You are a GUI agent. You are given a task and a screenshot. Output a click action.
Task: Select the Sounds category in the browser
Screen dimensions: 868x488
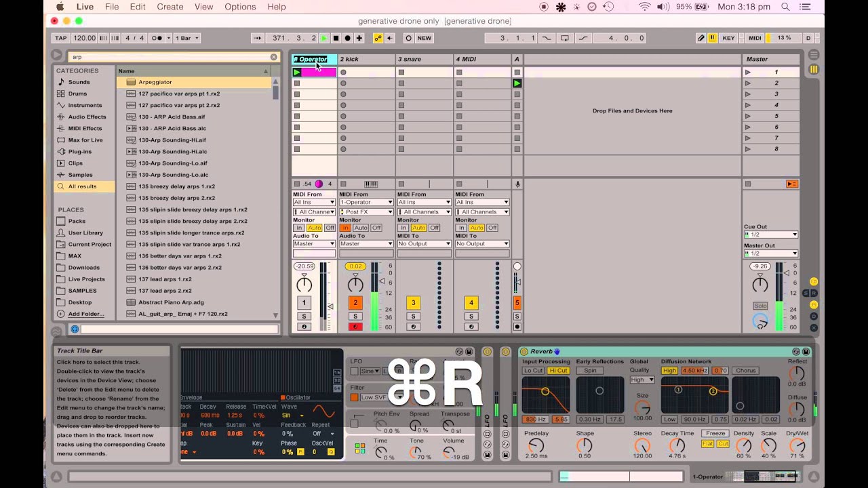[79, 82]
